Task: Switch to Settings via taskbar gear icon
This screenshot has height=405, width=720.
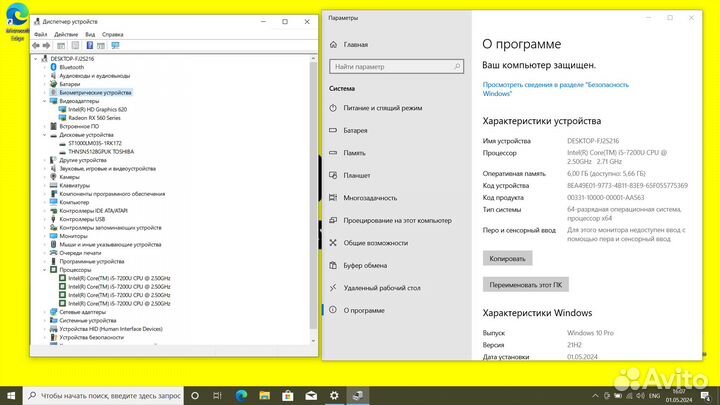Action: pos(334,395)
